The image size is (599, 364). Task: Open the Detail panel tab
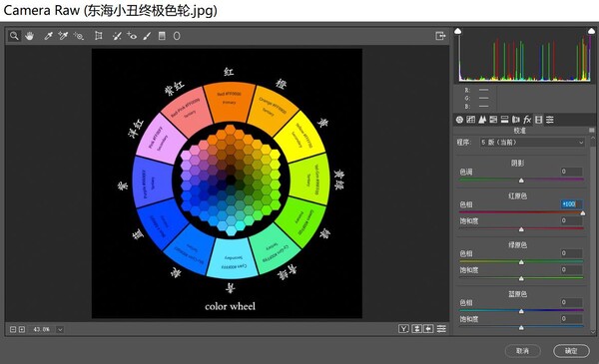point(482,120)
